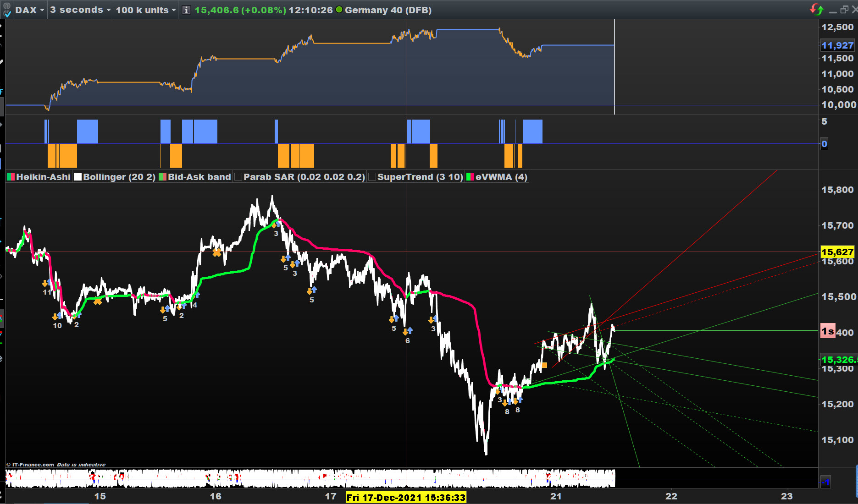The height and width of the screenshot is (504, 858).
Task: Click the SuperTrend (3 10) indicator label
Action: pos(420,177)
